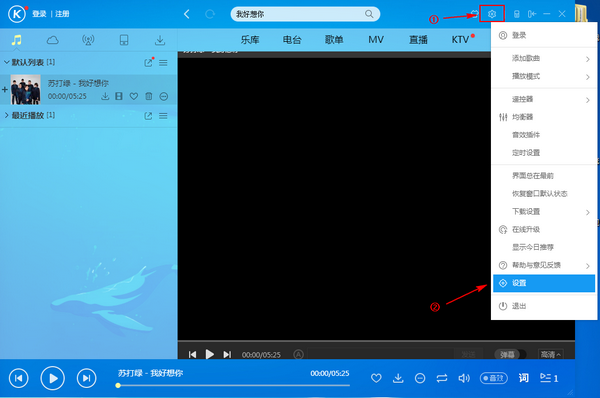Collapse the 默认列表 group
The width and height of the screenshot is (600, 398).
7,62
